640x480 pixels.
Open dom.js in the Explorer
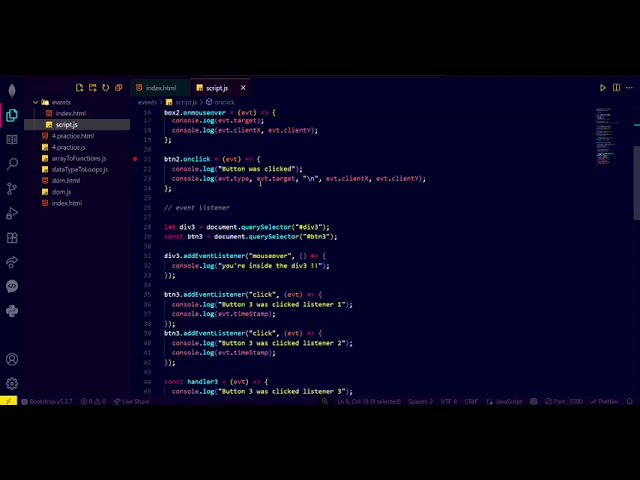61,191
